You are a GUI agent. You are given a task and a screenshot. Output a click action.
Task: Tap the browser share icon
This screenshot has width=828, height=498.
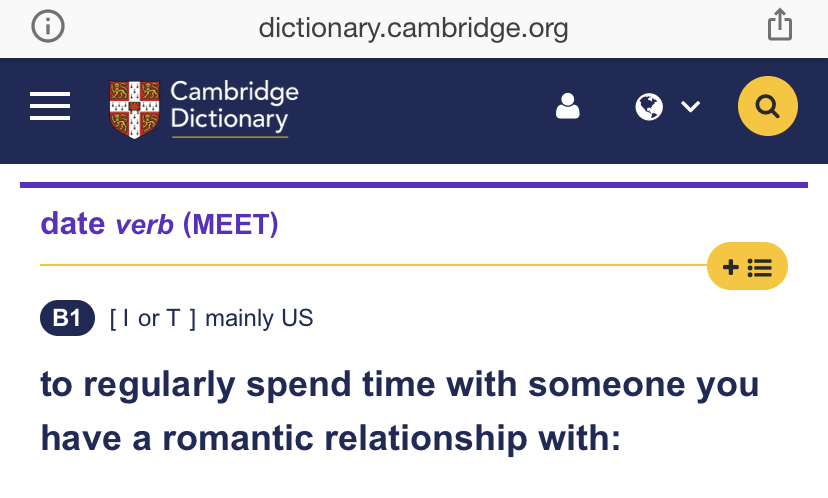(x=779, y=25)
